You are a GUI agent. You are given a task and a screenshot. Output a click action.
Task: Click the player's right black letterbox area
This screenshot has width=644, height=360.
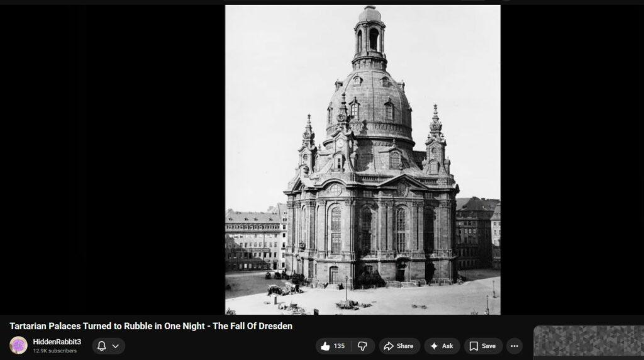click(x=571, y=157)
